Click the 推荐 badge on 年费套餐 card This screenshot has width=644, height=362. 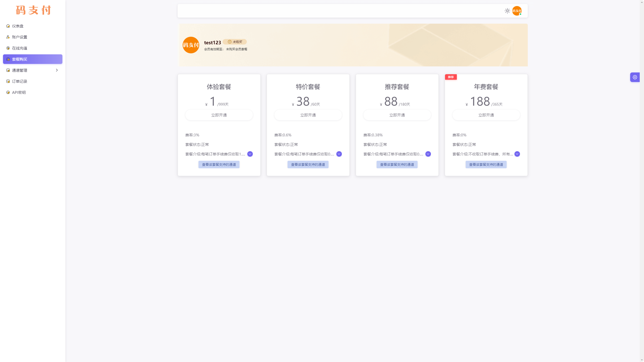(451, 77)
